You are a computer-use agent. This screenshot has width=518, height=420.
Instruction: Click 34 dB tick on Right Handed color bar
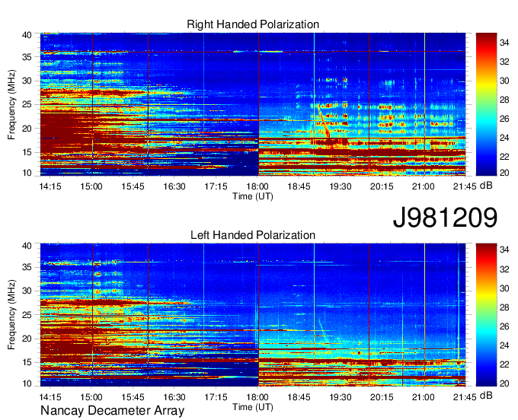(504, 43)
